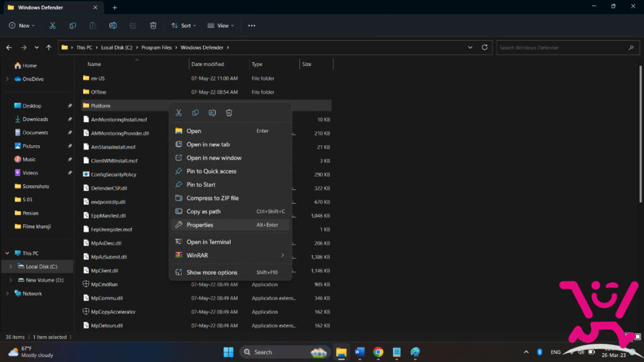The image size is (644, 362).
Task: Select Open in Terminal
Action: pos(230,242)
